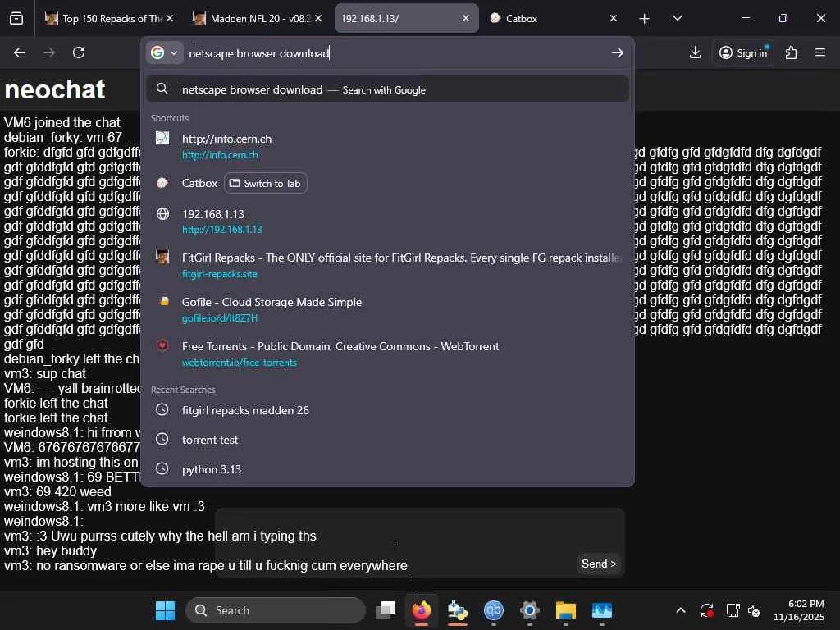This screenshot has width=840, height=630.
Task: Click the neochat page heading
Action: click(x=55, y=89)
